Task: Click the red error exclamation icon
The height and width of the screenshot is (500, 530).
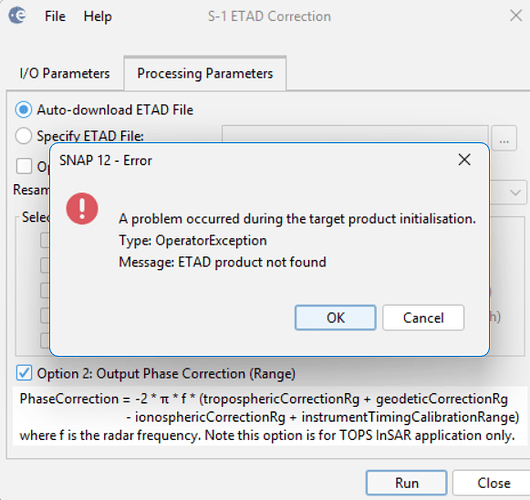Action: pos(82,209)
